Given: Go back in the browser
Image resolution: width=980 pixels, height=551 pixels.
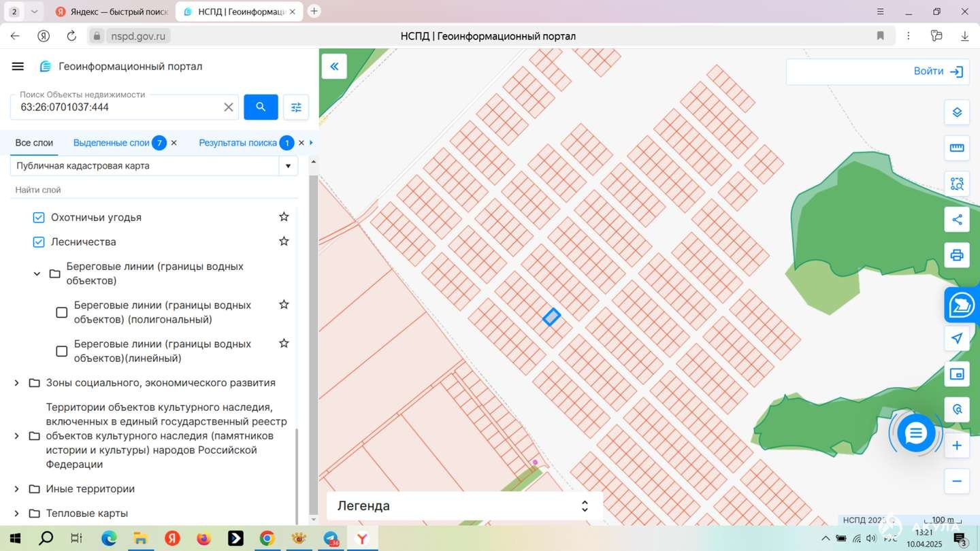Looking at the screenshot, I should 15,36.
